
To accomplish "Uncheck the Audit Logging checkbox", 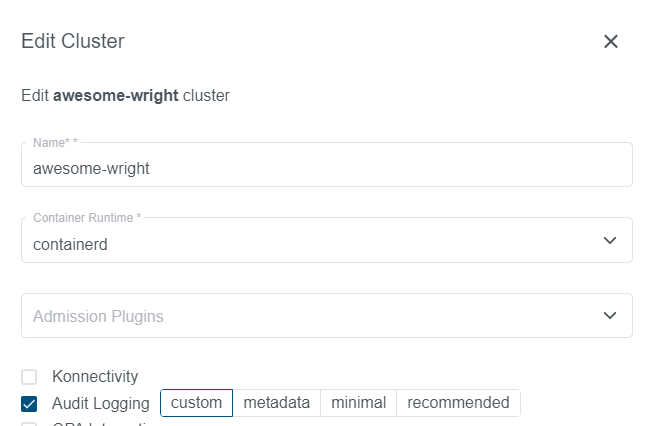I will pyautogui.click(x=29, y=404).
